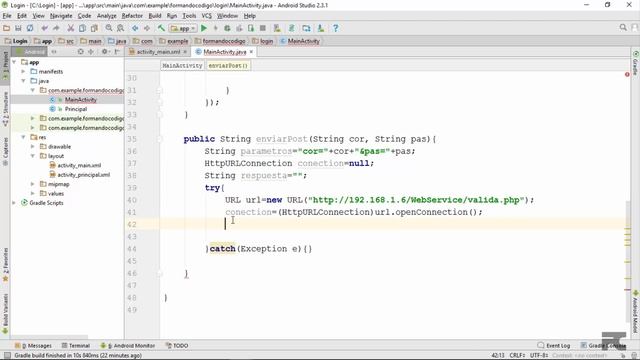Click the Search Everywhere magnifier icon

[623, 27]
